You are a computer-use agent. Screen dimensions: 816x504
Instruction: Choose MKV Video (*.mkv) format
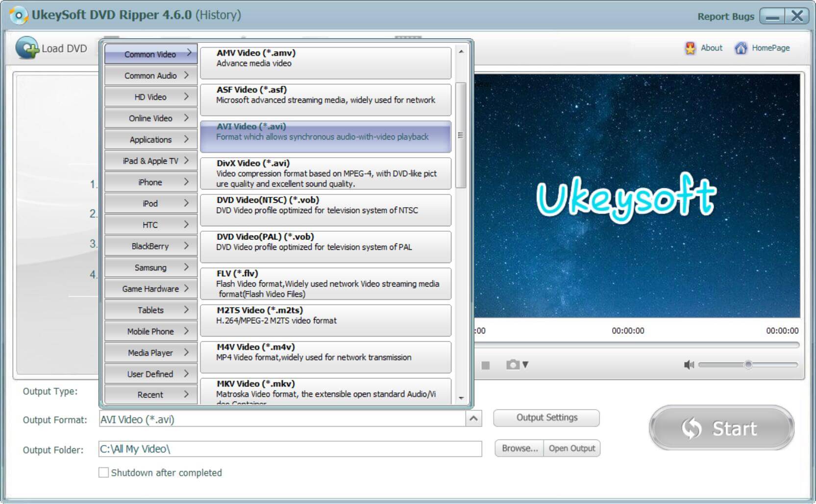click(325, 391)
